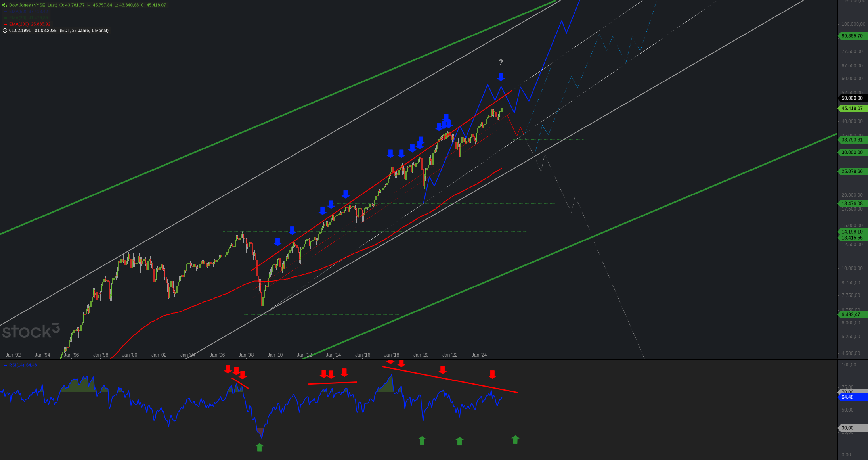Click the candlestick chart-type icon beside Dow Jones
The image size is (868, 460).
(5, 5)
